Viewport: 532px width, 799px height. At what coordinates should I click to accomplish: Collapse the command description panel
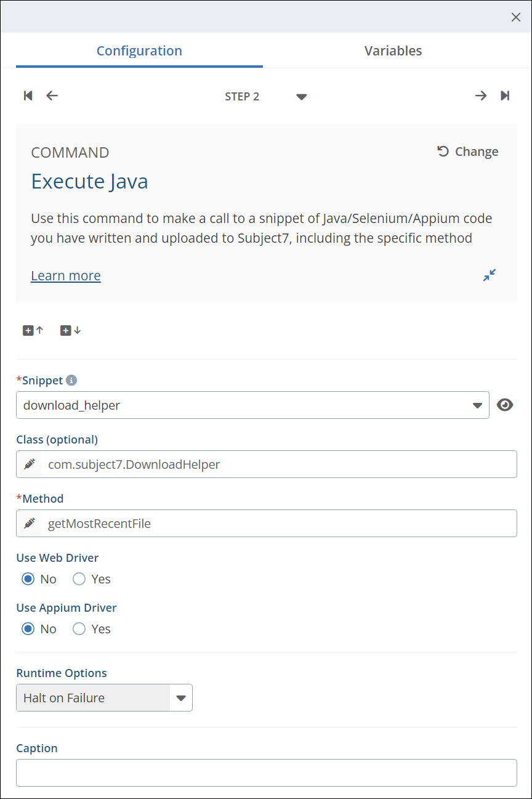click(x=490, y=275)
